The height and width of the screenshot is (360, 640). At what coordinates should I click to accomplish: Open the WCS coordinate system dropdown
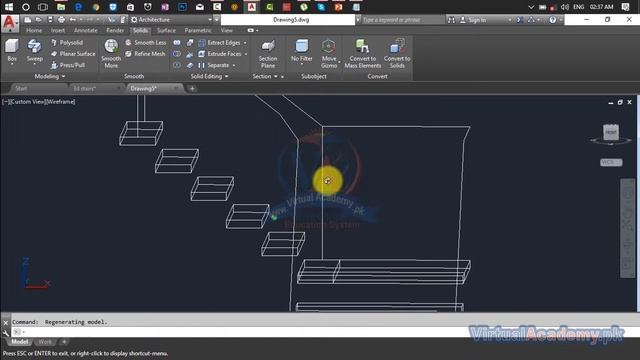611,162
